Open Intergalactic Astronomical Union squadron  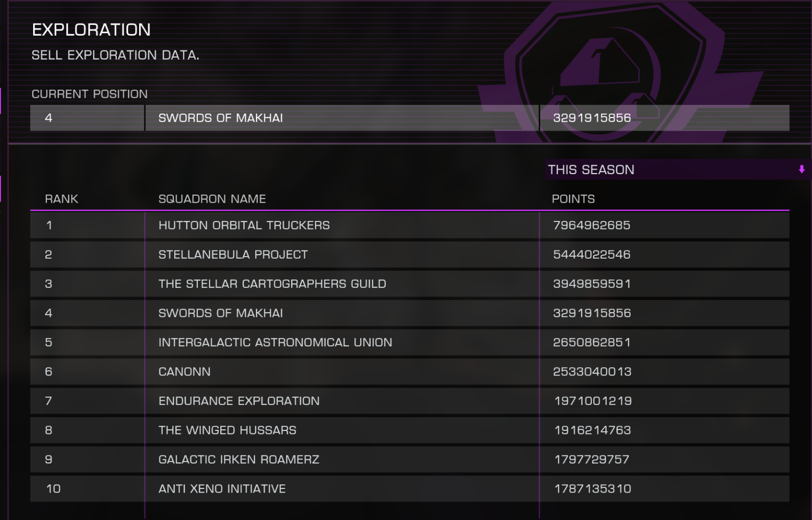point(409,342)
